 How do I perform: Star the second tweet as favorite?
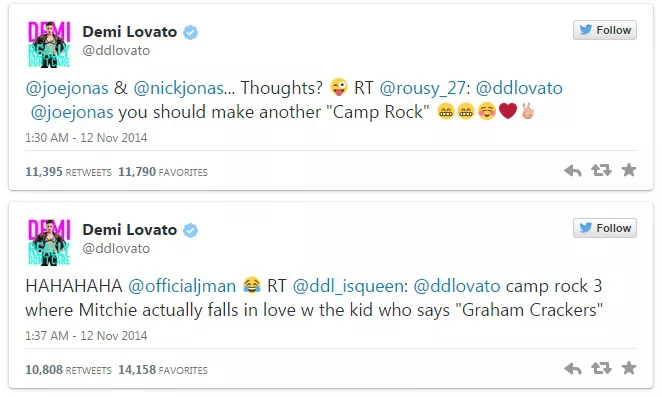629,368
